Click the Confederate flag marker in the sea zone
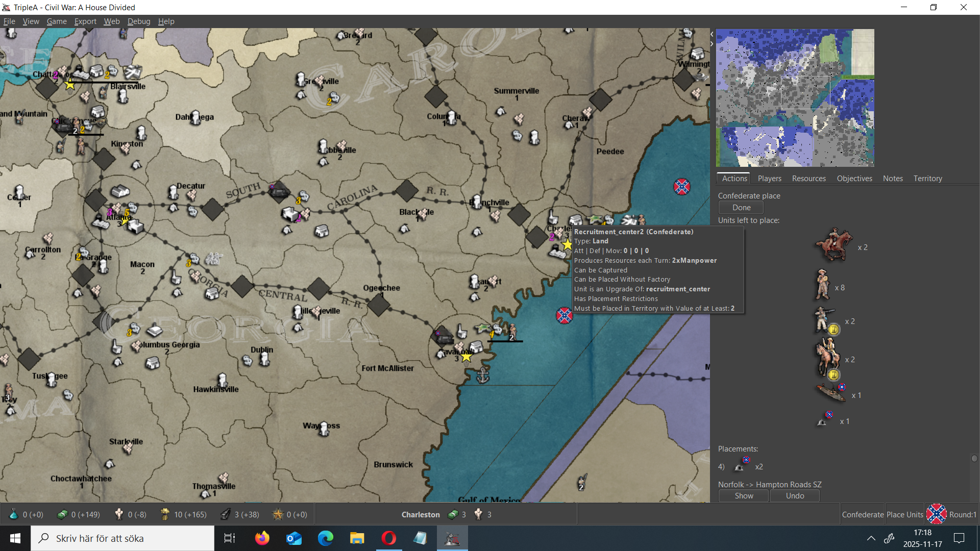Viewport: 980px width, 551px height. pyautogui.click(x=564, y=315)
